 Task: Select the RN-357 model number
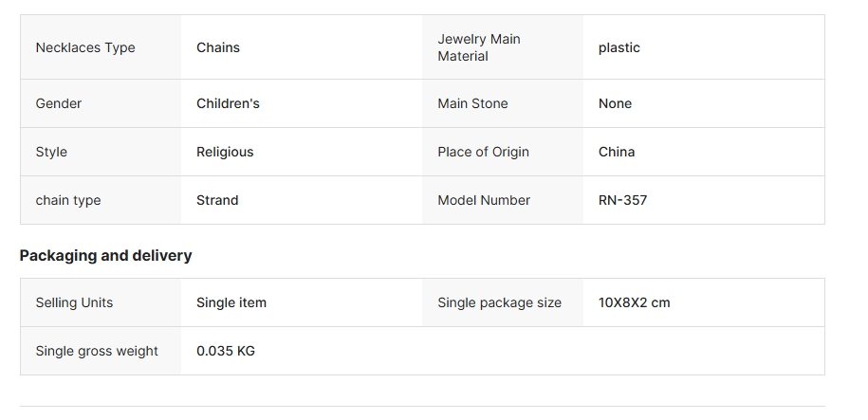click(622, 200)
